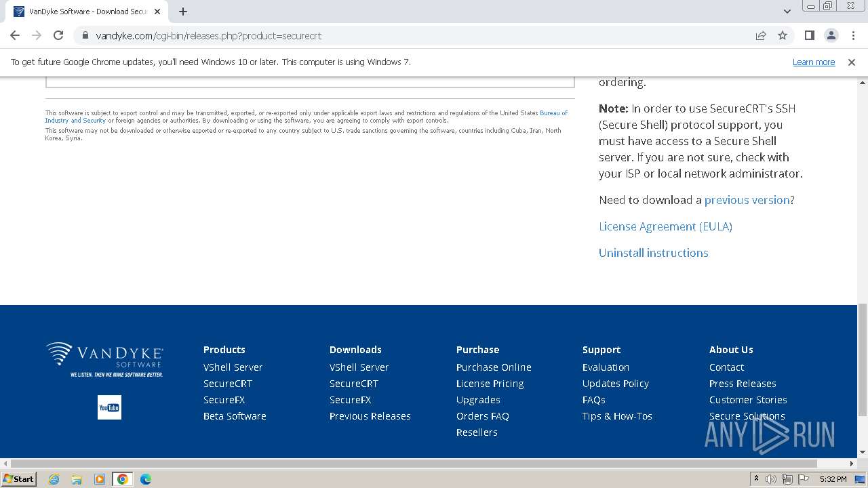The width and height of the screenshot is (868, 488).
Task: Open the Windows Start menu
Action: click(19, 479)
